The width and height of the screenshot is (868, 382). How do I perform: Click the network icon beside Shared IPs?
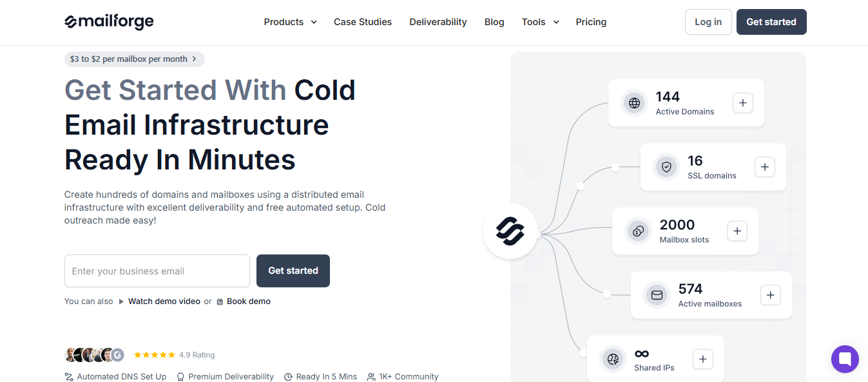tap(613, 359)
